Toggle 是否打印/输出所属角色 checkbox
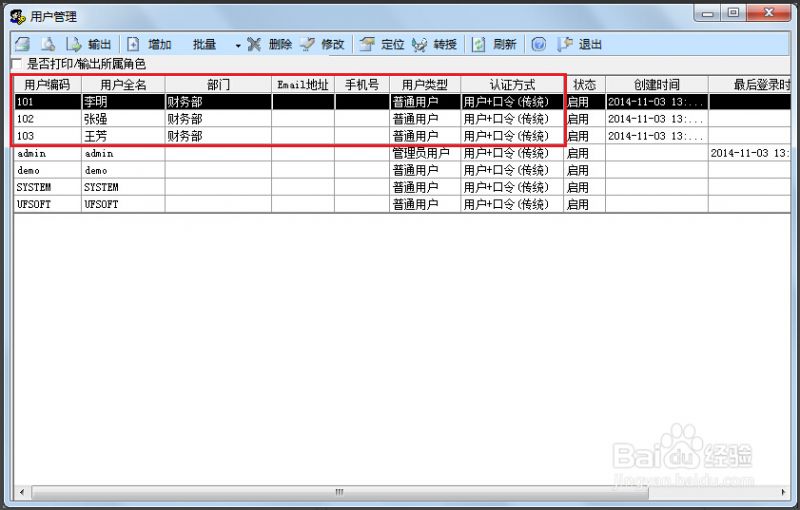 pyautogui.click(x=16, y=64)
